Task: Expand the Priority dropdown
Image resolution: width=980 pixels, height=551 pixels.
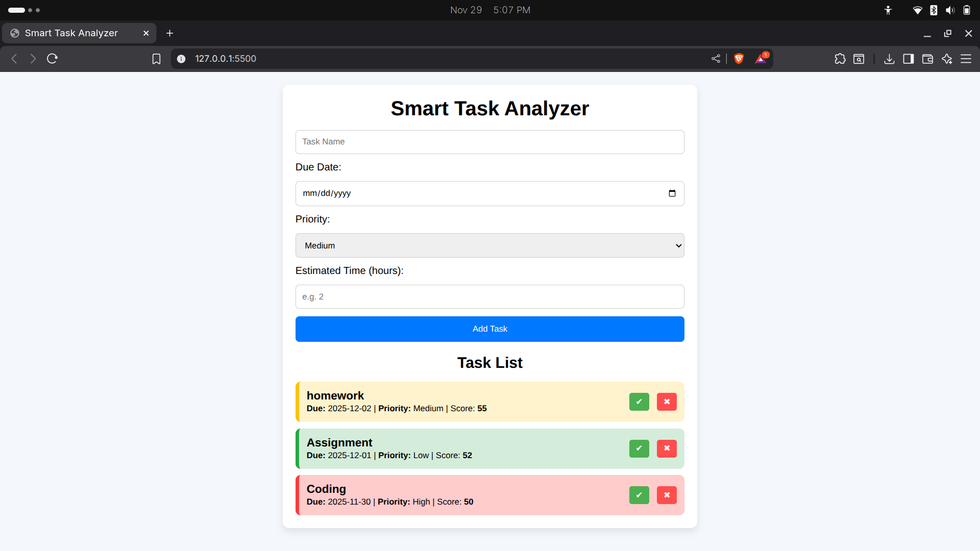Action: 489,245
